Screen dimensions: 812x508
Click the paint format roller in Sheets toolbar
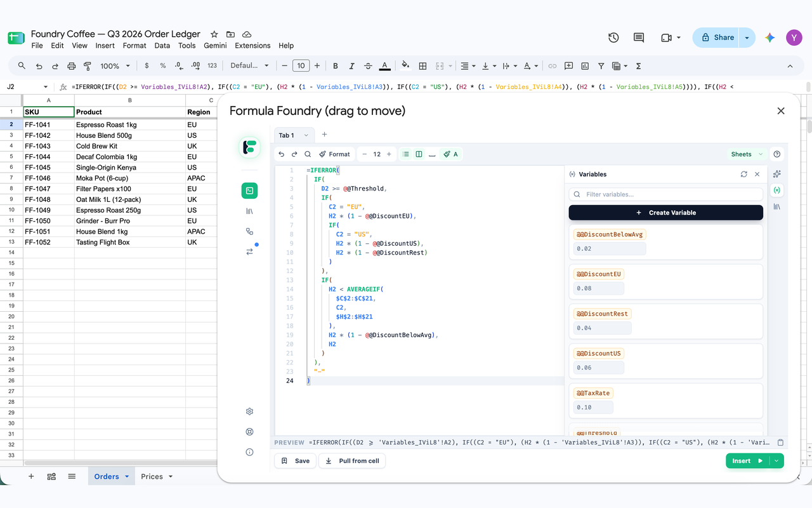click(88, 65)
